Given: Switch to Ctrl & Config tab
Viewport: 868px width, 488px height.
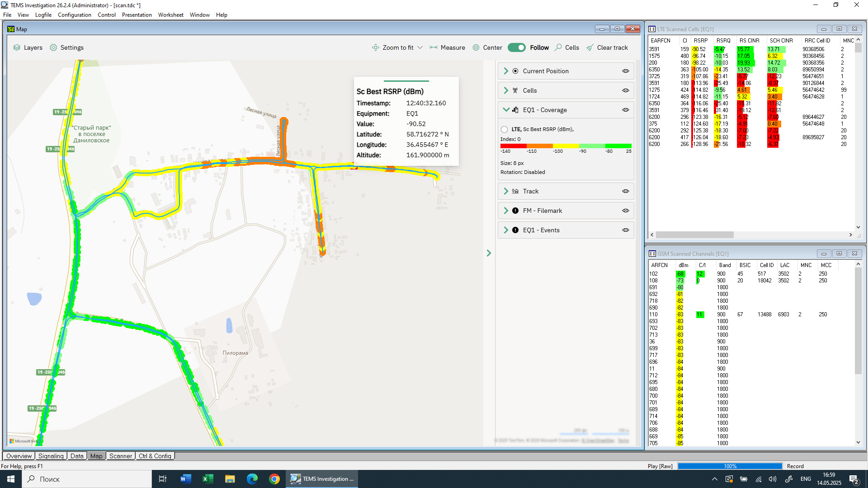Looking at the screenshot, I should [155, 456].
